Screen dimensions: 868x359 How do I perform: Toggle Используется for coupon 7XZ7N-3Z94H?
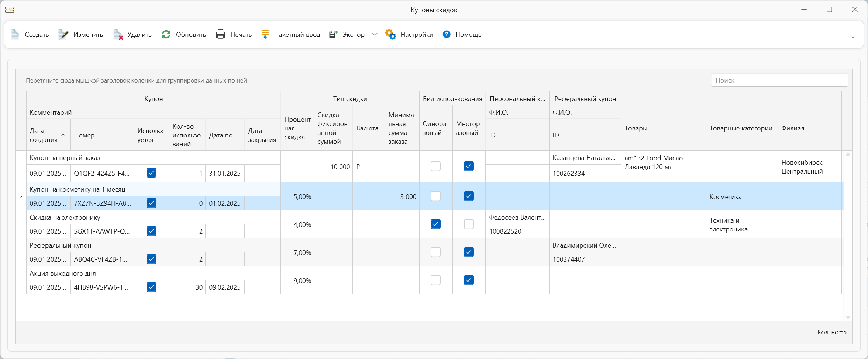(151, 203)
